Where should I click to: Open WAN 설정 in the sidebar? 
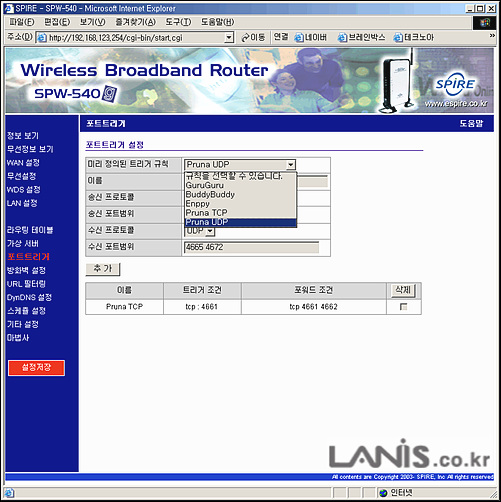coord(23,163)
